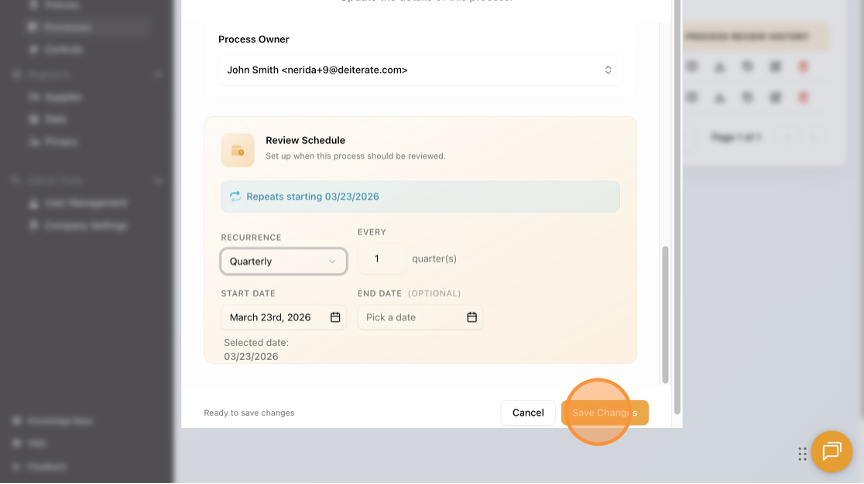Click the User Management sidebar icon
The width and height of the screenshot is (864, 484).
[x=34, y=203]
